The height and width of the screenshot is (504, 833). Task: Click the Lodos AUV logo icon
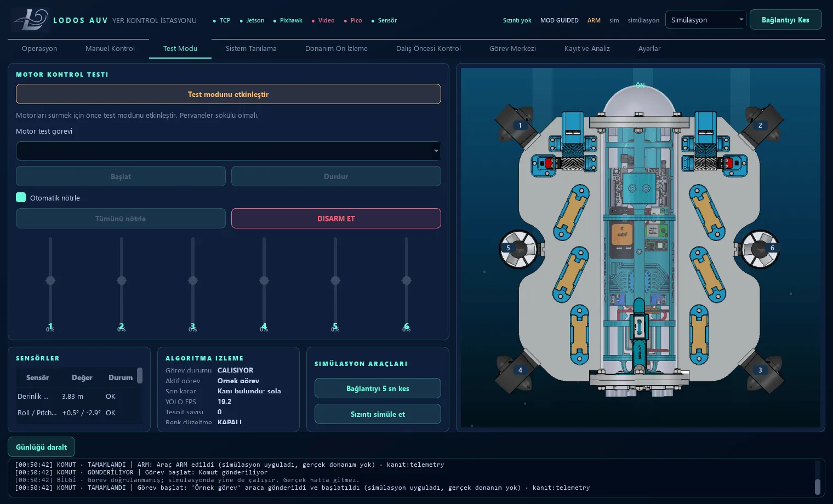coord(30,20)
